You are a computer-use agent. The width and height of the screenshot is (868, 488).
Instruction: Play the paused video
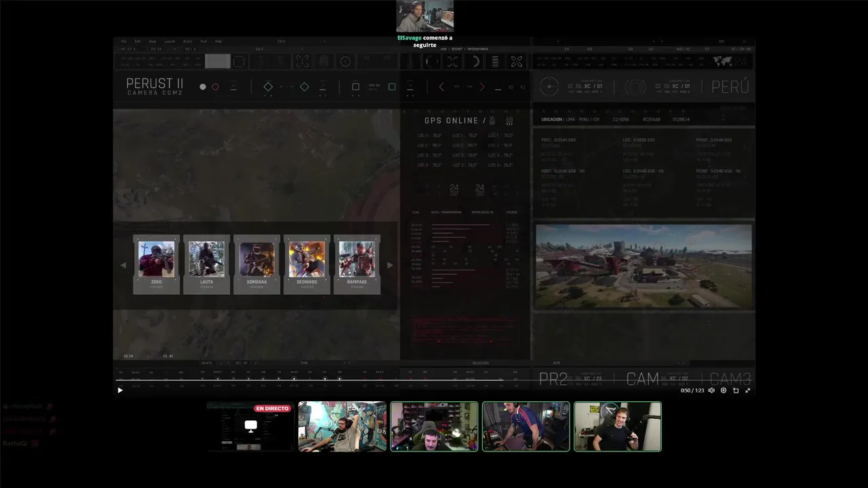[120, 390]
